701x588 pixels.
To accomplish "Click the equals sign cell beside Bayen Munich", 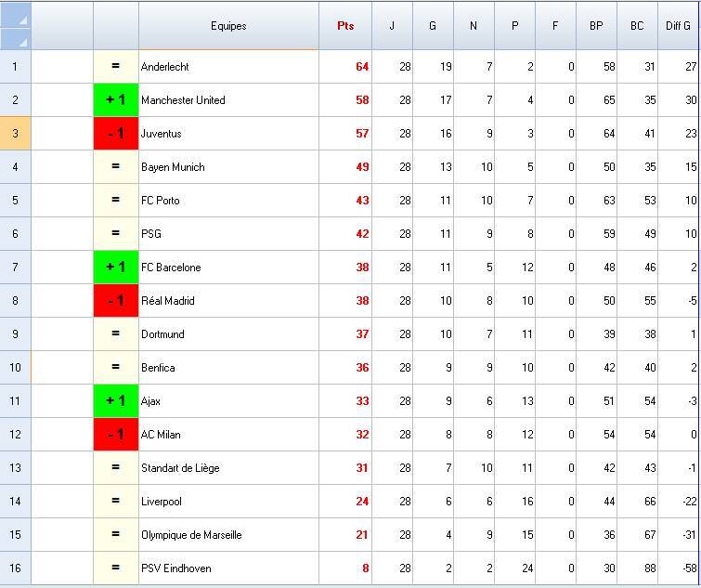I will pyautogui.click(x=116, y=167).
